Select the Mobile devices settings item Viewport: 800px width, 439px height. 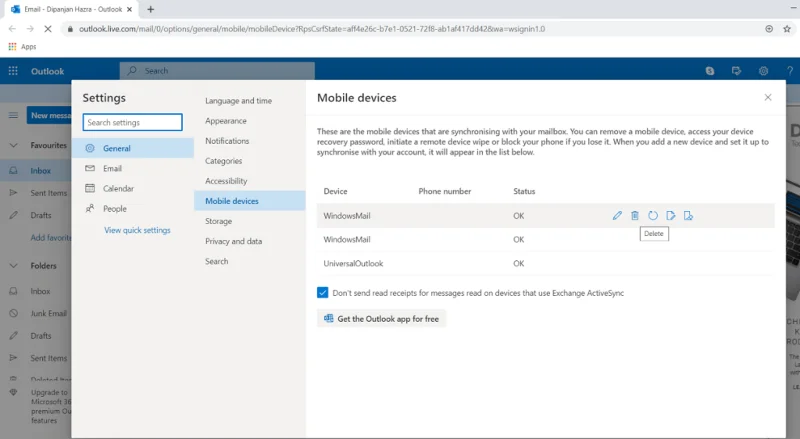tap(249, 201)
